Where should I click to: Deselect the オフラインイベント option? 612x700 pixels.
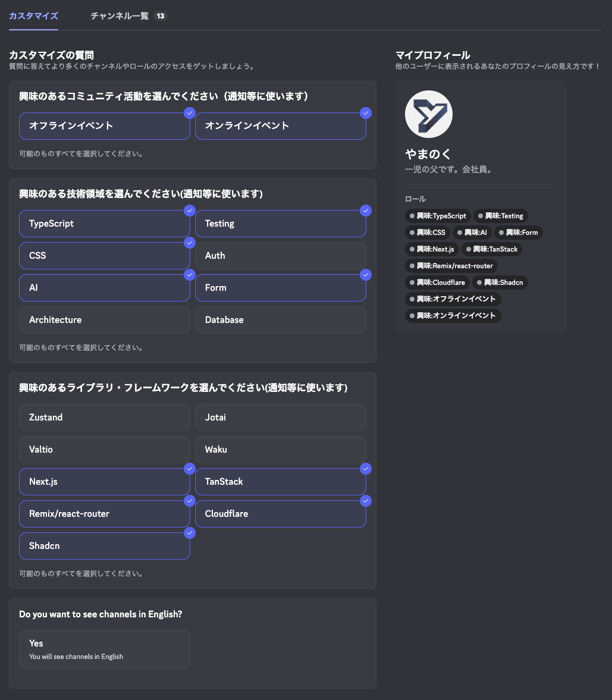[104, 125]
